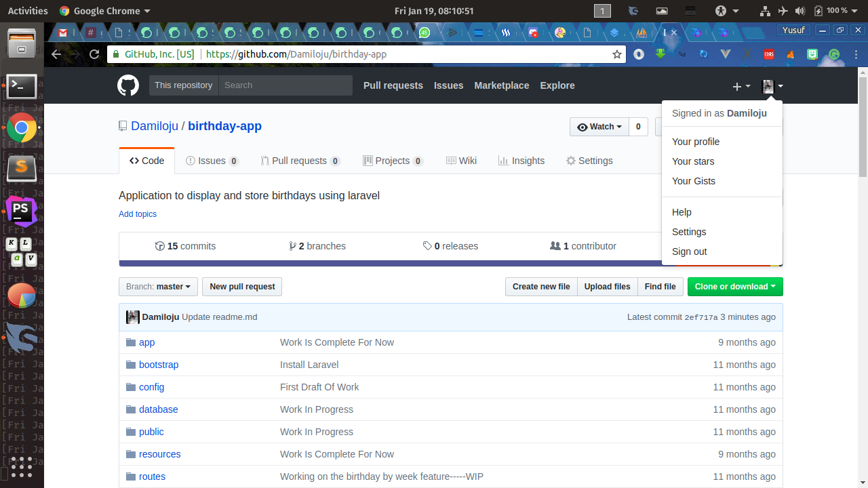View the 2 branches list
This screenshot has width=868, height=488.
tap(317, 246)
